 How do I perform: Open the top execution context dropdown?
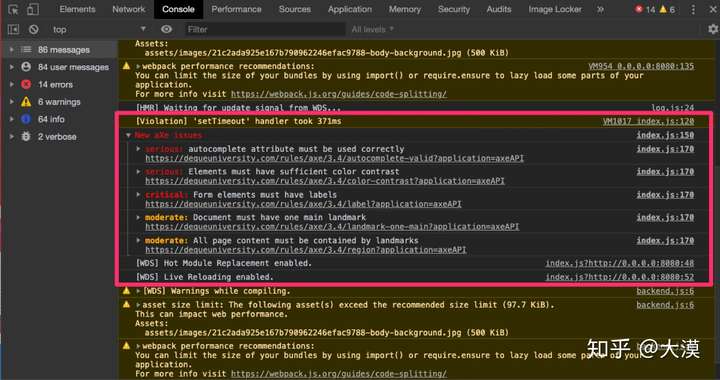pyautogui.click(x=99, y=29)
